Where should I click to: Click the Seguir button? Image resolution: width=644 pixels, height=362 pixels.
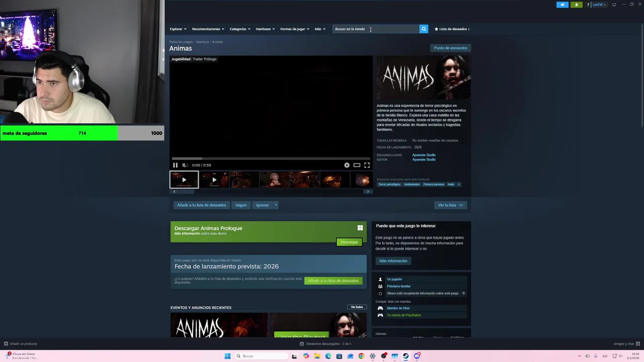tap(241, 205)
